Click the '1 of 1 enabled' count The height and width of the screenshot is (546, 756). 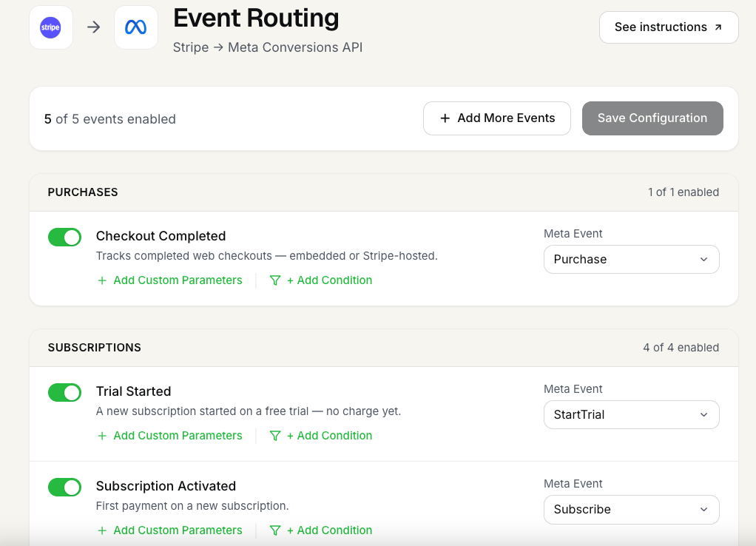click(x=684, y=192)
